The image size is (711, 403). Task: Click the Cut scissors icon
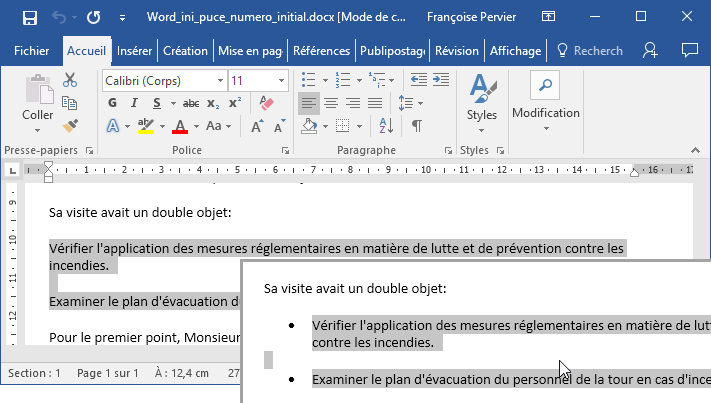tap(70, 80)
